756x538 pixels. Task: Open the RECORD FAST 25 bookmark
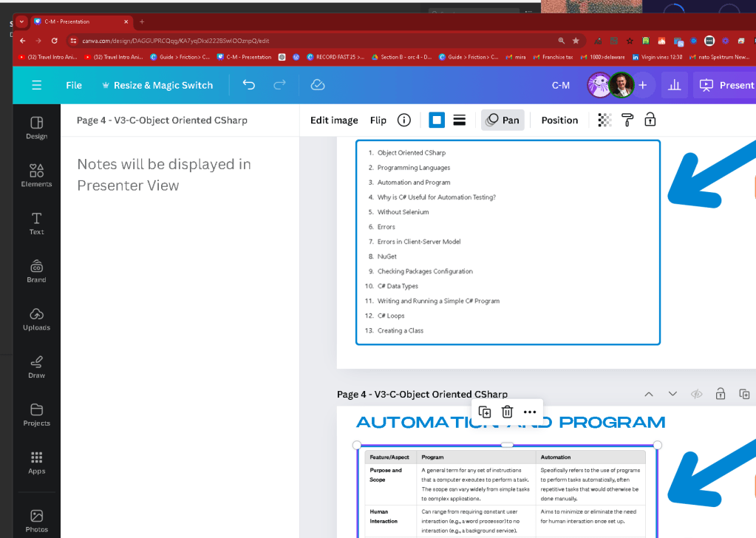point(336,57)
